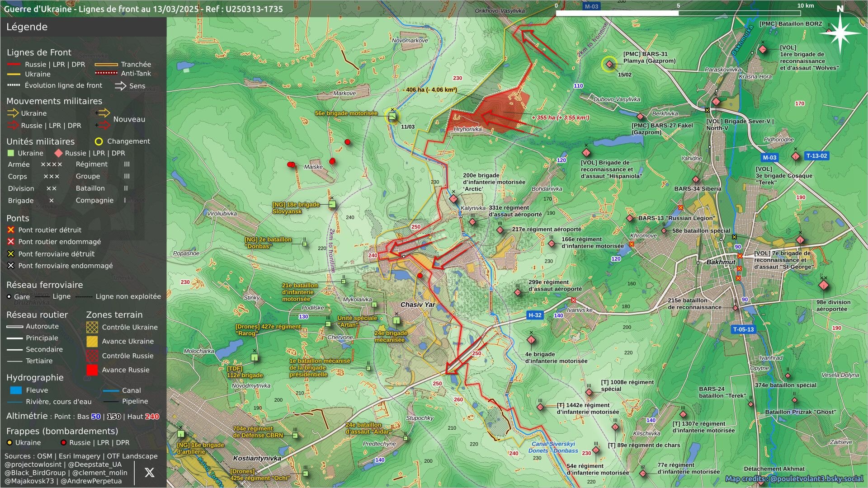Viewport: 868px width, 488px height.
Task: Select the 56e brigade motorisée unit marker
Action: 392,116
